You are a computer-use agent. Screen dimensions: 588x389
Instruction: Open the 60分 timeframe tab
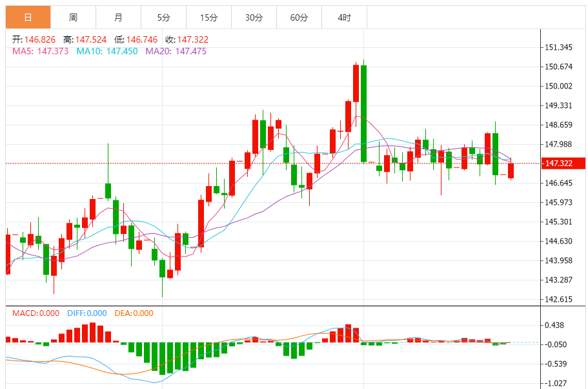(x=299, y=17)
